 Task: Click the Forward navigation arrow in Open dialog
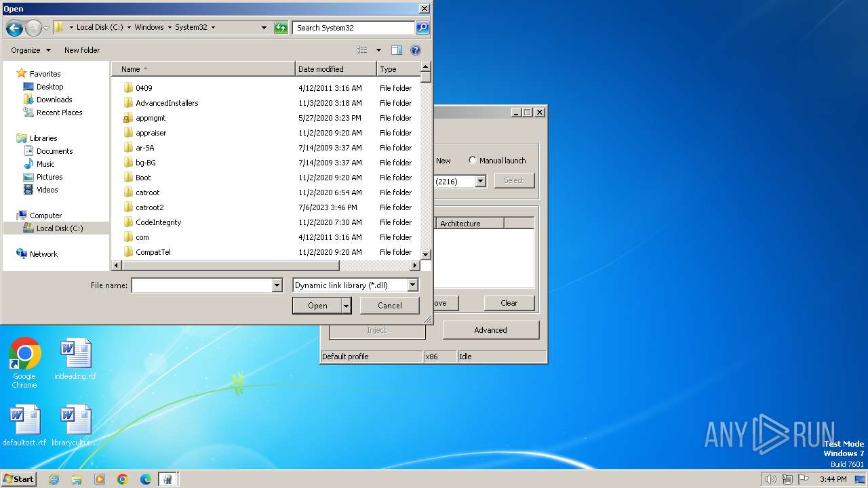click(x=33, y=28)
